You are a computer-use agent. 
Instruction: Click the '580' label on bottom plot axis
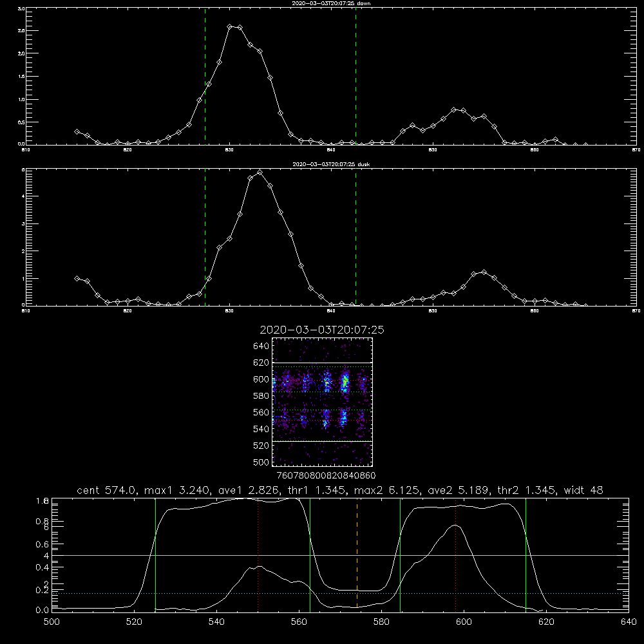coord(381,622)
